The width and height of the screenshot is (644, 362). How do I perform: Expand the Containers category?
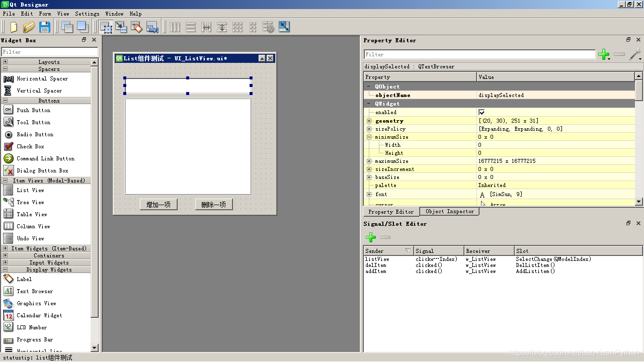tap(5, 255)
